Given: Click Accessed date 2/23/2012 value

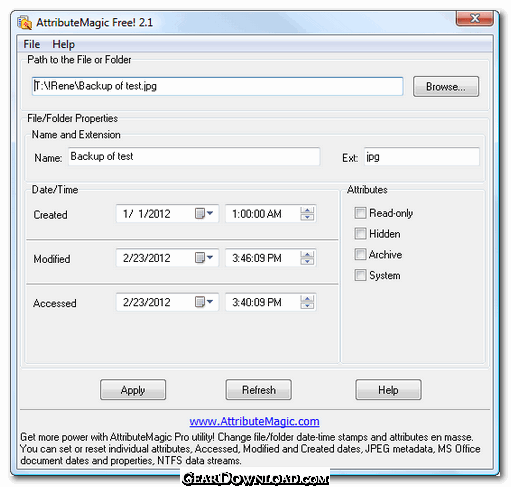Looking at the screenshot, I should [x=147, y=302].
